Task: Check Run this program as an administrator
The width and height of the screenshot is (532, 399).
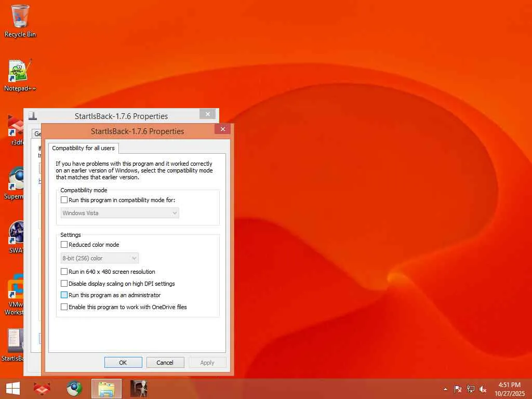Action: (x=64, y=295)
